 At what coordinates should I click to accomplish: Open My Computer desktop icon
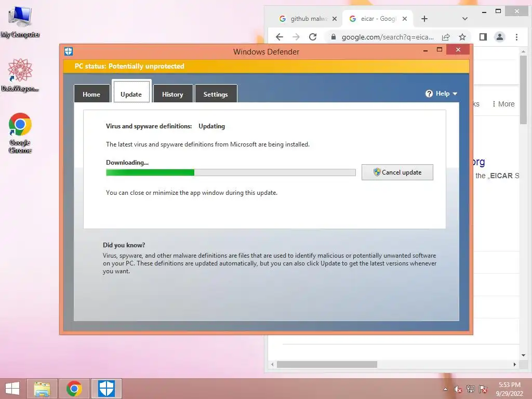tap(20, 21)
